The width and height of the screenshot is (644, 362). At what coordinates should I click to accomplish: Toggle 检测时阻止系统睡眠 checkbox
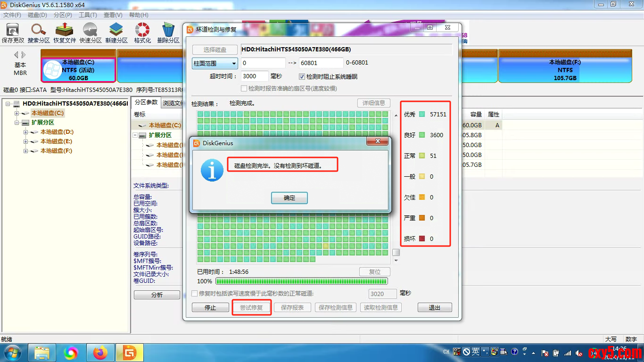coord(302,76)
